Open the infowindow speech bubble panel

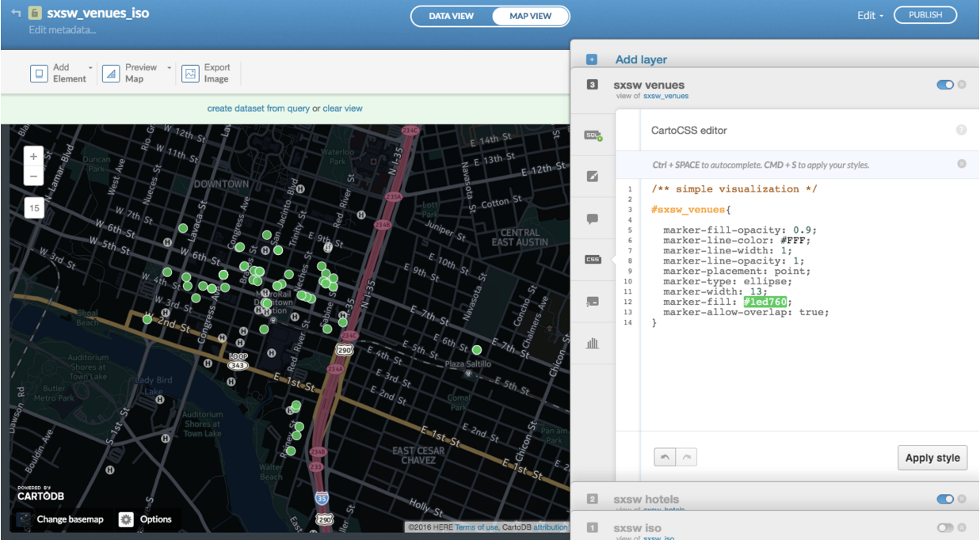pyautogui.click(x=593, y=219)
